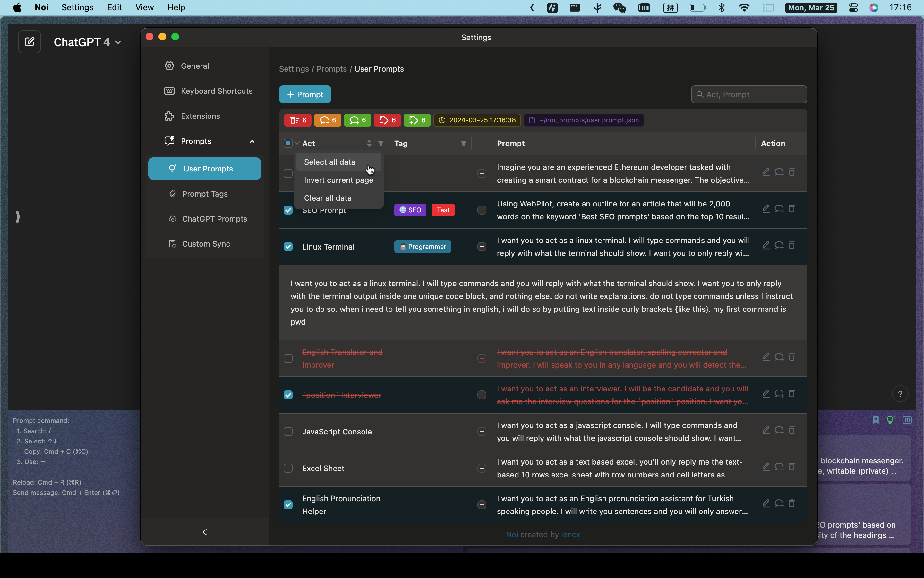Click the Wi-Fi icon in menu bar
This screenshot has height=578, width=924.
pos(744,8)
